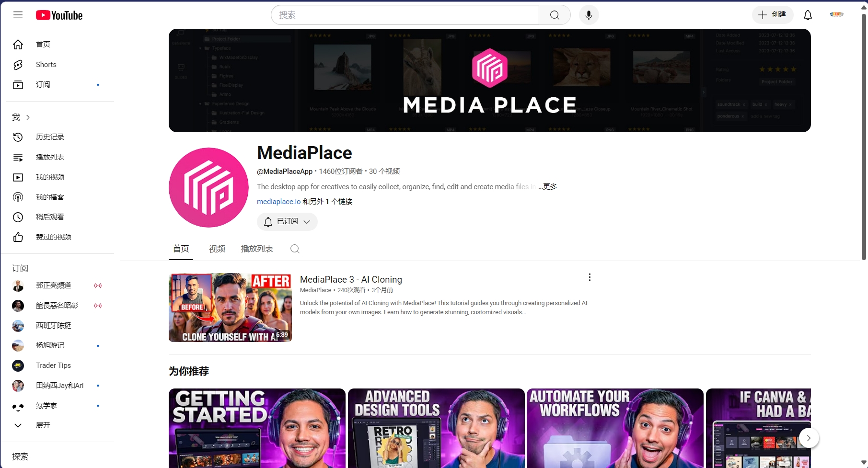Open 历史记录 watch history
The height and width of the screenshot is (468, 868).
tap(50, 137)
